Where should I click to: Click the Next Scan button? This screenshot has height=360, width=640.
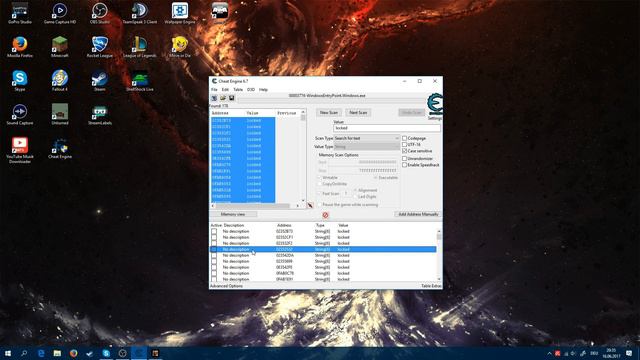pos(358,113)
